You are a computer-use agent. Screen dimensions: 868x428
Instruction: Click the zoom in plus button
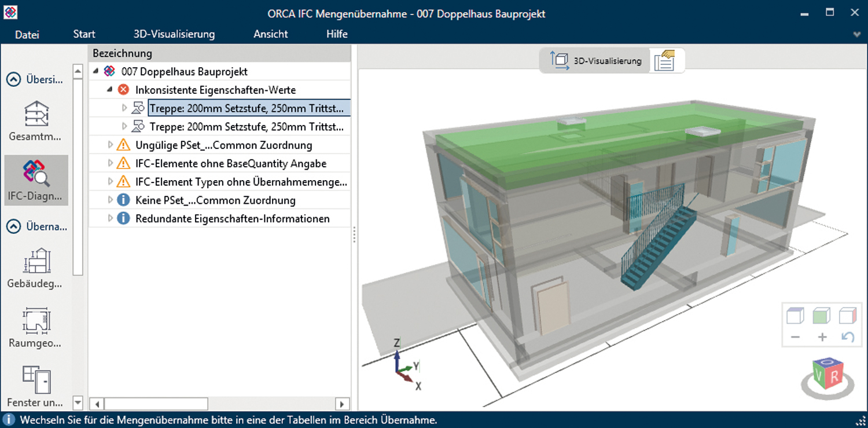tap(822, 337)
